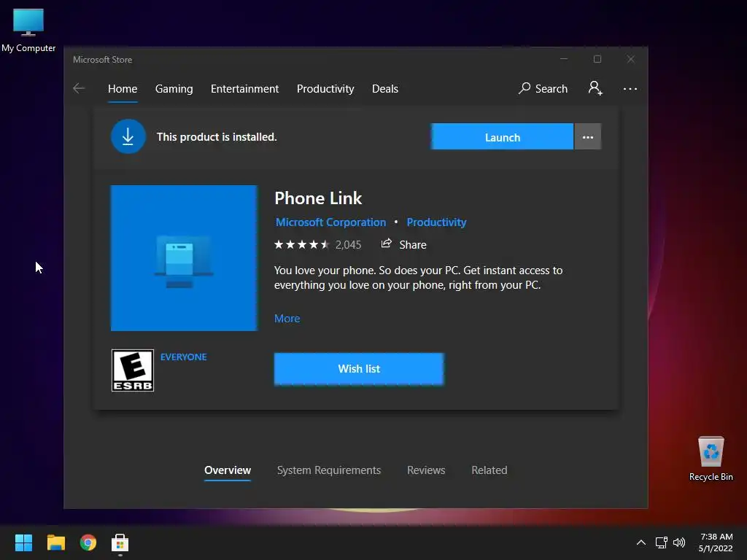747x560 pixels.
Task: Open the clock showing 7:38 AM
Action: click(x=716, y=542)
